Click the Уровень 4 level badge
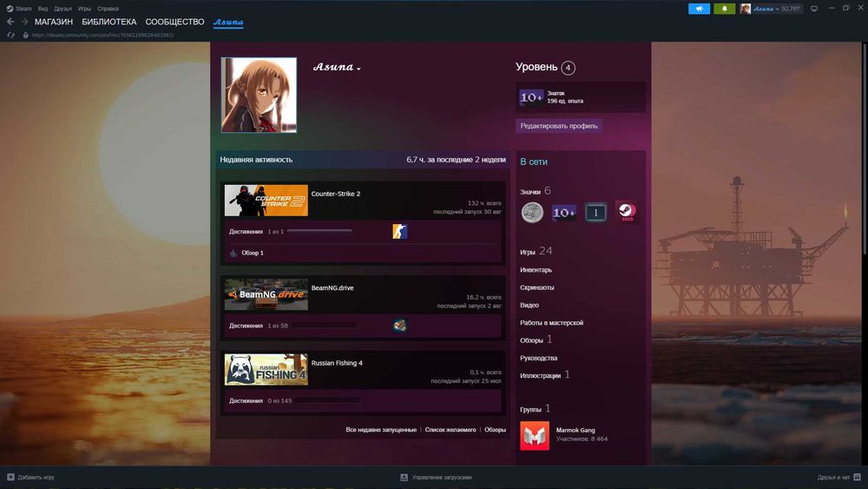 tap(568, 68)
